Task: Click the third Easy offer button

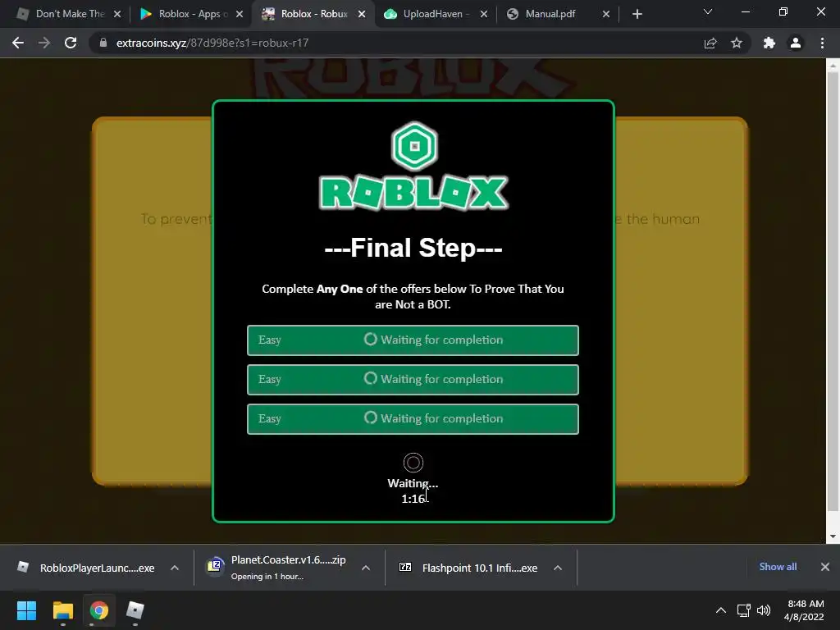Action: pyautogui.click(x=413, y=419)
